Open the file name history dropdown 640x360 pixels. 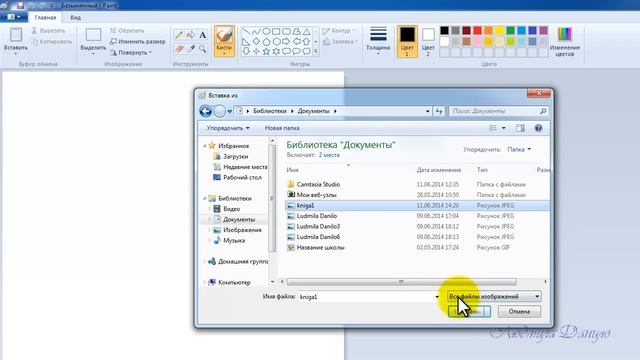[437, 297]
